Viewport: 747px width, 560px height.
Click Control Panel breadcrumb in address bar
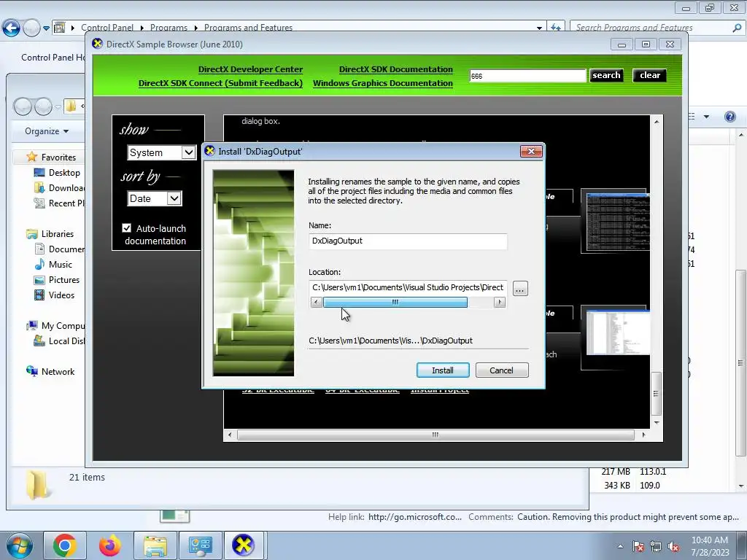coord(107,28)
